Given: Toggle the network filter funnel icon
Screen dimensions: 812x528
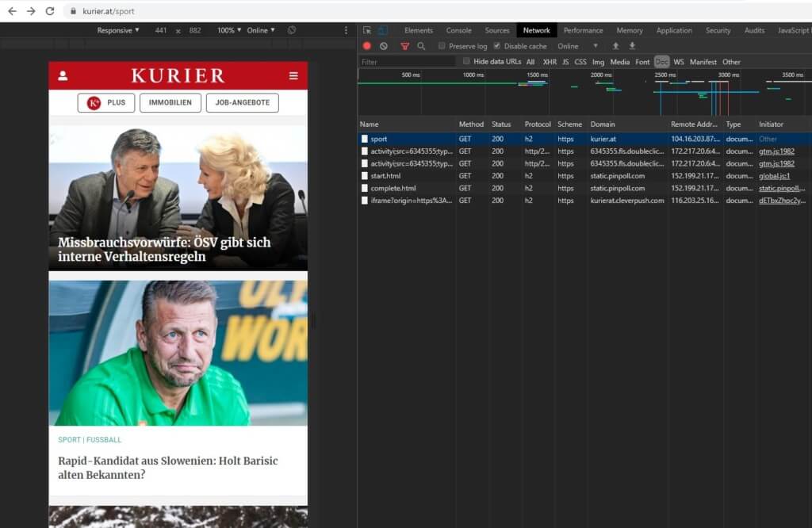Looking at the screenshot, I should [404, 46].
